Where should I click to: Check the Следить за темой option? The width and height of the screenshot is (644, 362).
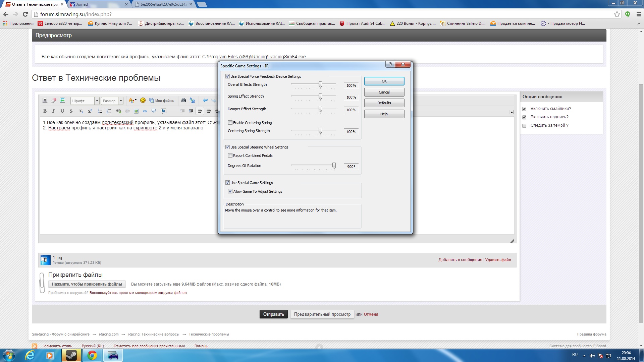click(524, 126)
